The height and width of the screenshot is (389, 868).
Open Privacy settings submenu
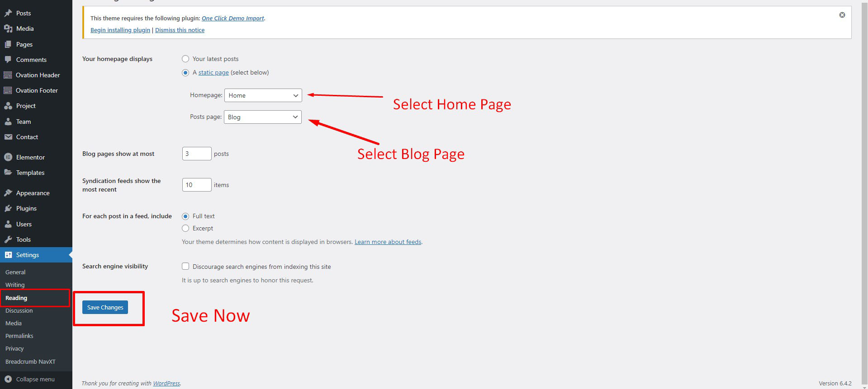(14, 348)
